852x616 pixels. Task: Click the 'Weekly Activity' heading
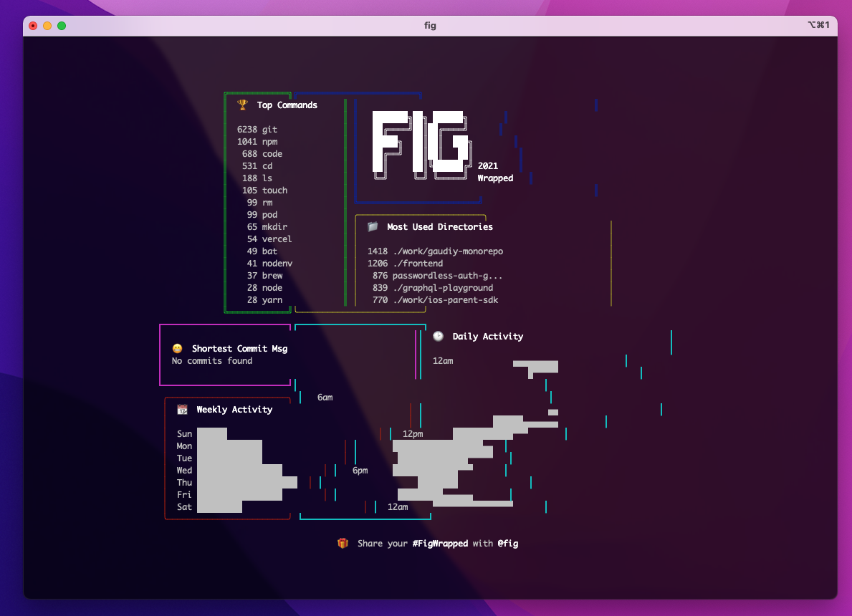tap(234, 410)
